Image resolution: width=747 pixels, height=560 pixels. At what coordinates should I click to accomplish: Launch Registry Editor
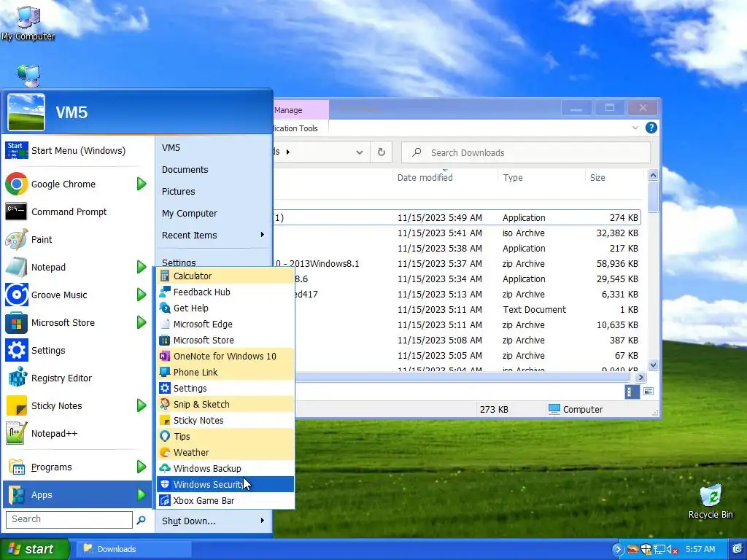click(x=61, y=378)
